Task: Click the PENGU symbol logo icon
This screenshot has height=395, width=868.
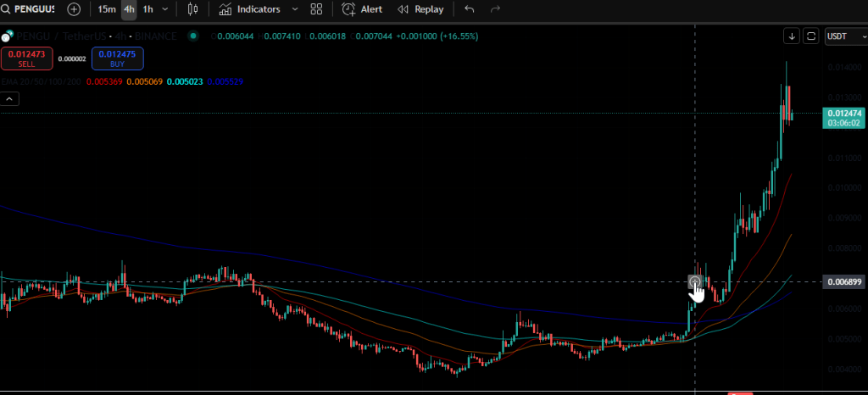Action: tap(7, 37)
